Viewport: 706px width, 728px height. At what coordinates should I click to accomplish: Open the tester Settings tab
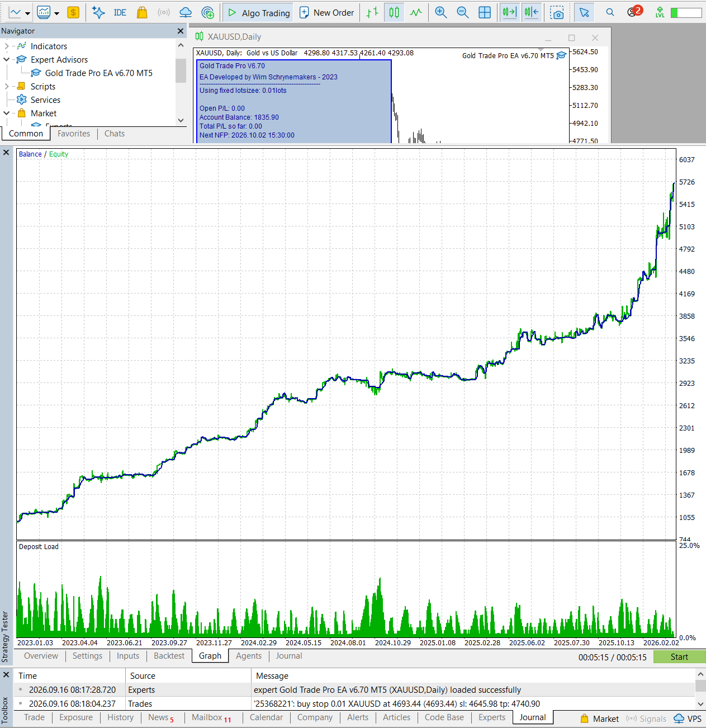coord(87,656)
